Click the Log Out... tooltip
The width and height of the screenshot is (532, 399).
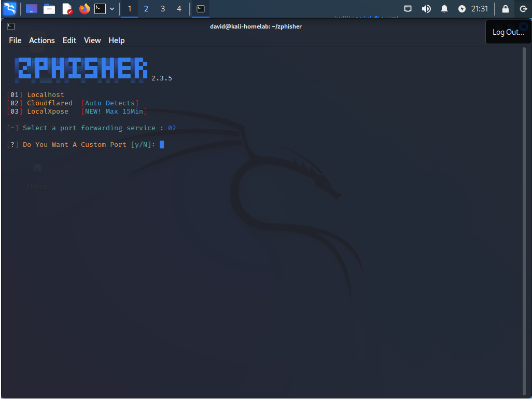point(508,32)
